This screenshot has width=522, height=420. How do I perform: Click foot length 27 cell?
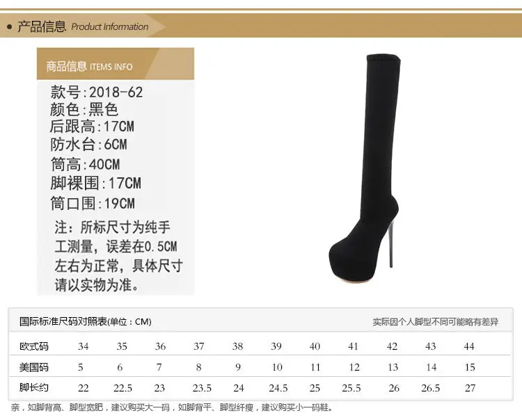(470, 388)
